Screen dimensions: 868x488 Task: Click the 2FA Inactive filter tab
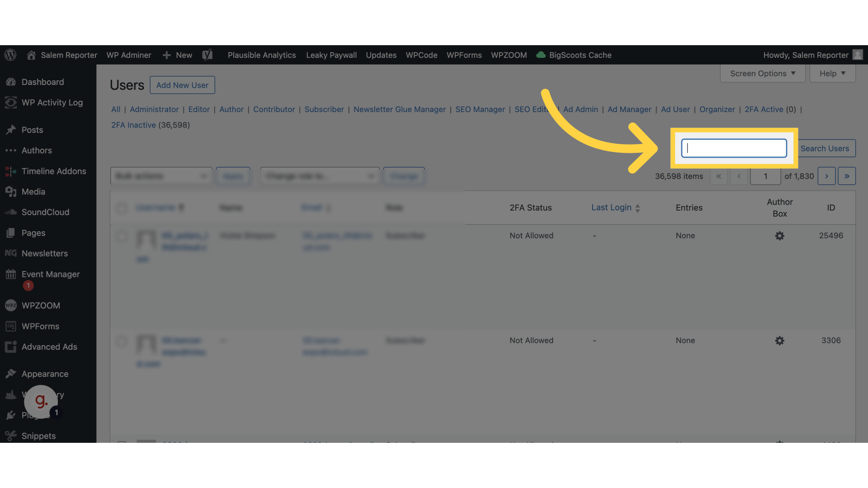point(133,125)
